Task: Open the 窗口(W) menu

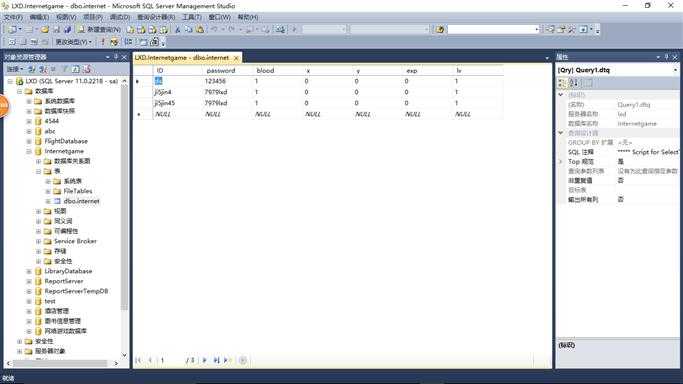Action: pyautogui.click(x=220, y=17)
